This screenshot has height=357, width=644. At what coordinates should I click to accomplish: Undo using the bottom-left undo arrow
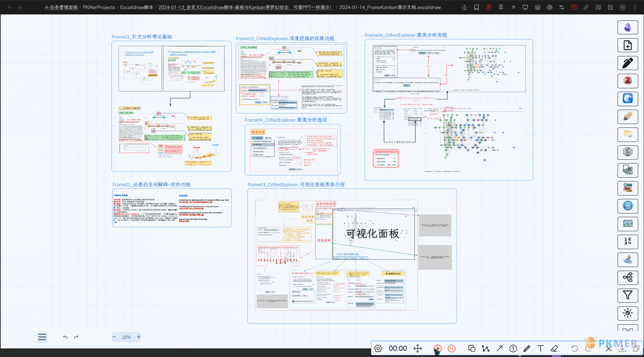tap(65, 337)
